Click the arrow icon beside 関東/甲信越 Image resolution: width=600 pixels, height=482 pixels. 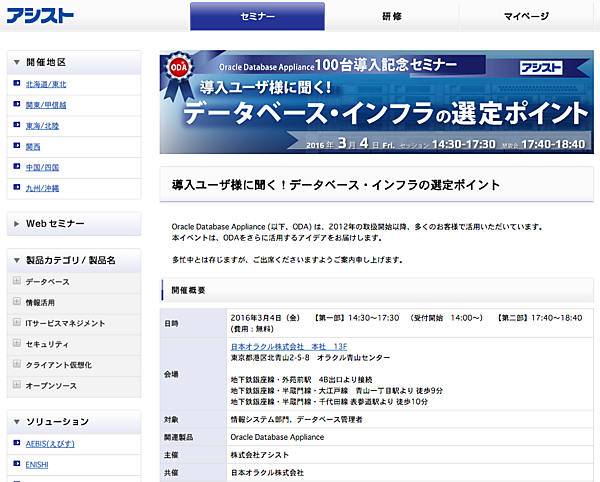[16, 104]
